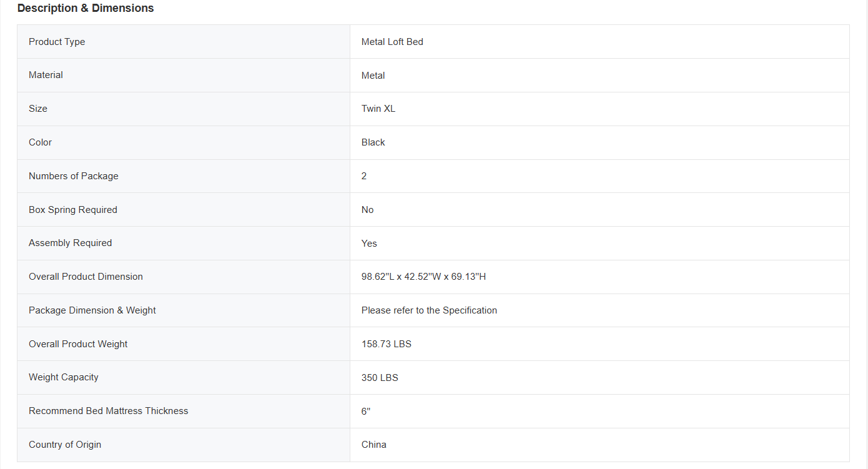Click the Assembly Required label
Viewport: 868px width, 469px height.
70,243
